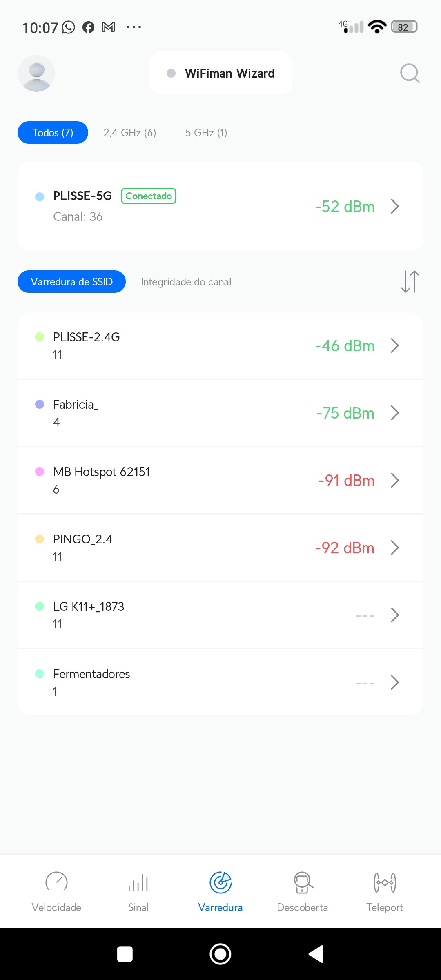Tap the purple dot beside Fabricia_
The width and height of the screenshot is (441, 980).
pos(40,404)
